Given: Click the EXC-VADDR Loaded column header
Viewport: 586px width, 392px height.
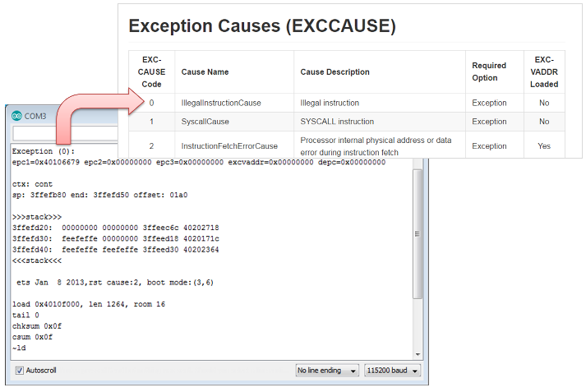Looking at the screenshot, I should (x=544, y=71).
